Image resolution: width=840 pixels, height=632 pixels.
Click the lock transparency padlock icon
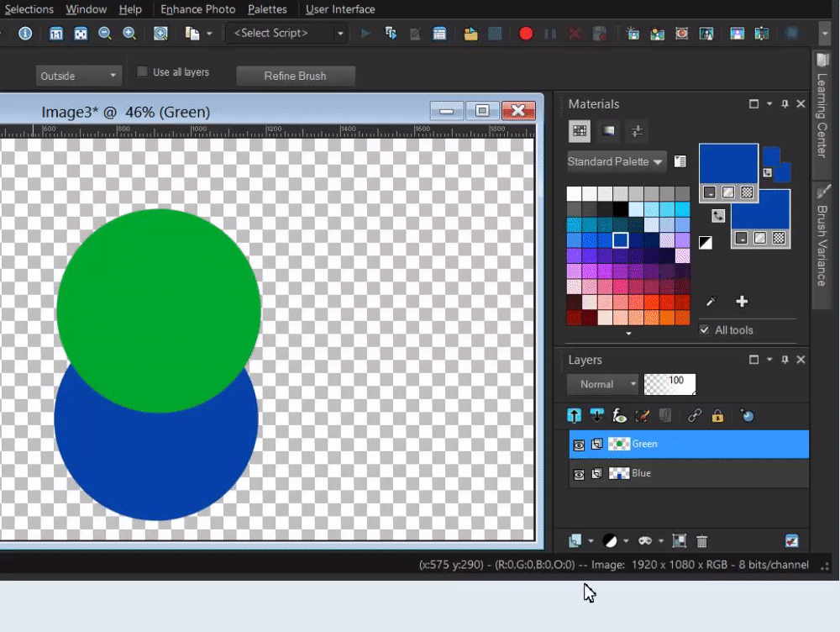(x=717, y=415)
